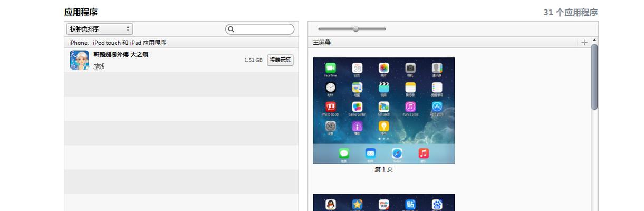Click the purple Podcasts icon
This screenshot has width=644, height=211.
(357, 126)
